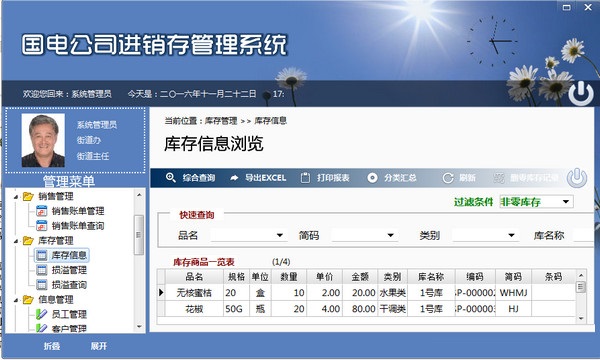Collapse the 销售管理 tree node
Viewport: 600px width, 360px height.
[16, 197]
